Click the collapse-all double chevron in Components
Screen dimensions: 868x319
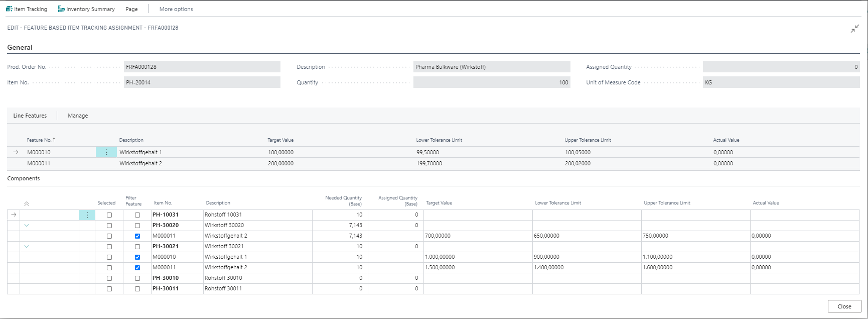coord(27,203)
